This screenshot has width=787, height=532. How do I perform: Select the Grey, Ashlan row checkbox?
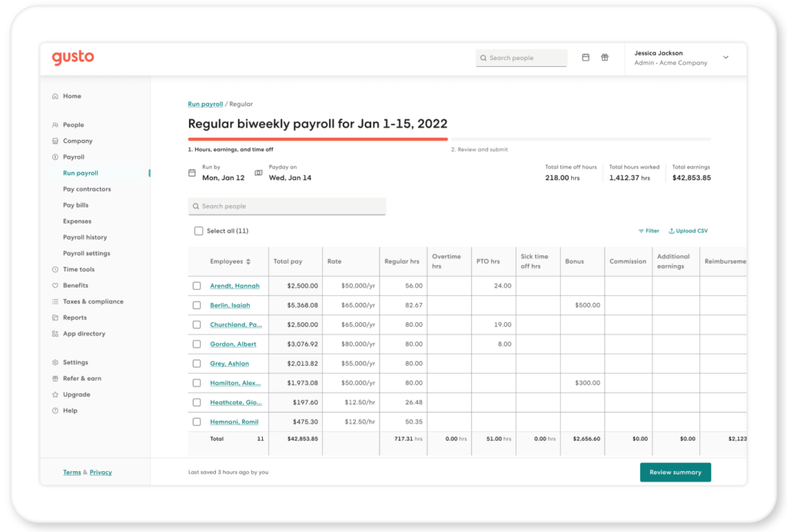click(197, 364)
